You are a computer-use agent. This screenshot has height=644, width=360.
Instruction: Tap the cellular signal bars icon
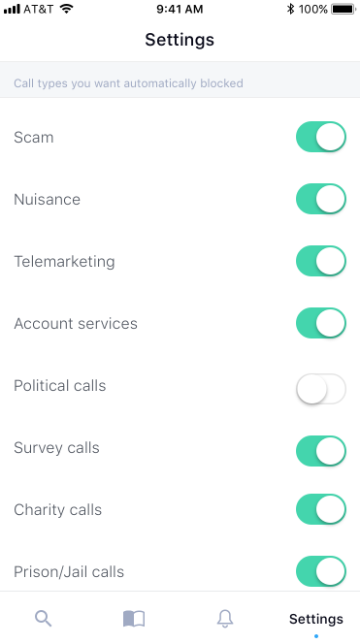12,9
